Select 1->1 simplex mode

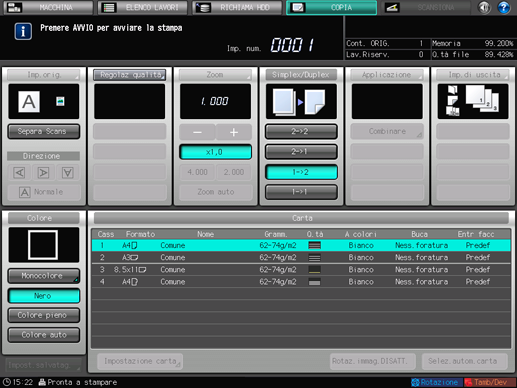(301, 192)
